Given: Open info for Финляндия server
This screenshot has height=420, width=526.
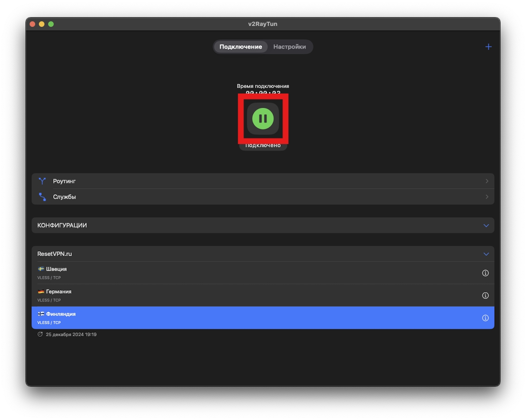Looking at the screenshot, I should pyautogui.click(x=485, y=318).
